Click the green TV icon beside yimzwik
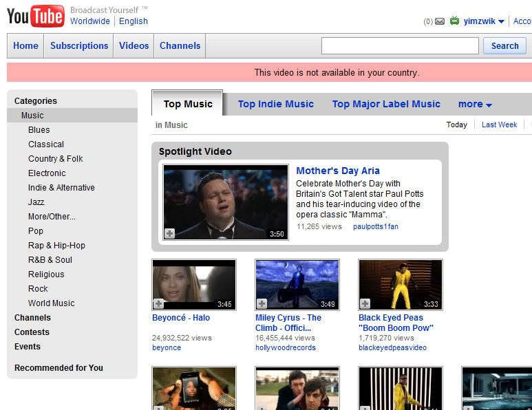The width and height of the screenshot is (532, 410). (454, 21)
